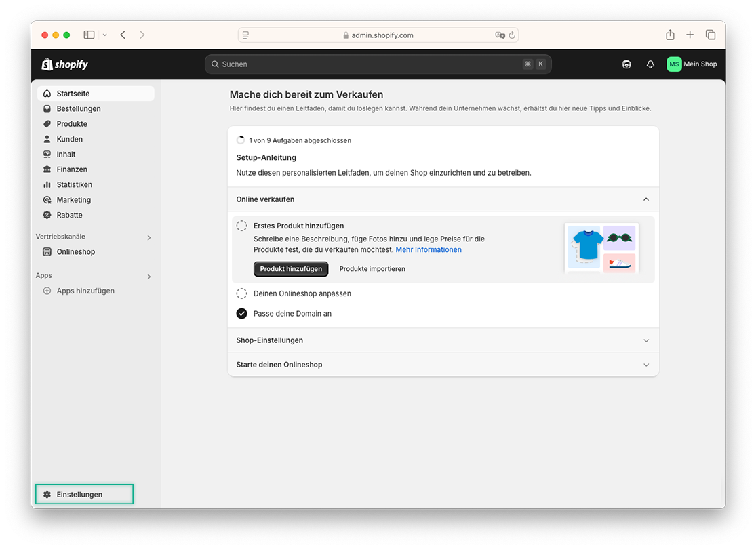Click the tasks completed progress ring
Screen dimensions: 756x549
coord(241,140)
